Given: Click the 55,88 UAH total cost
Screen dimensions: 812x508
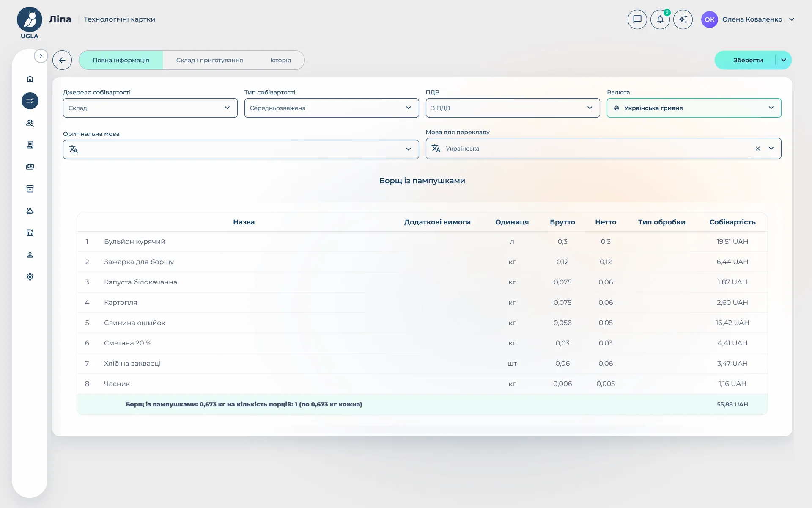Looking at the screenshot, I should pos(732,404).
